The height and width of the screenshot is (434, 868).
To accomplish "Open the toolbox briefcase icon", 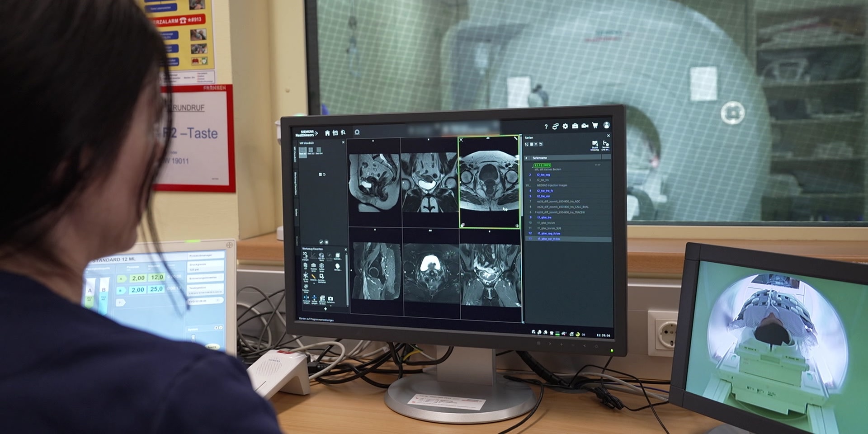I will point(575,126).
